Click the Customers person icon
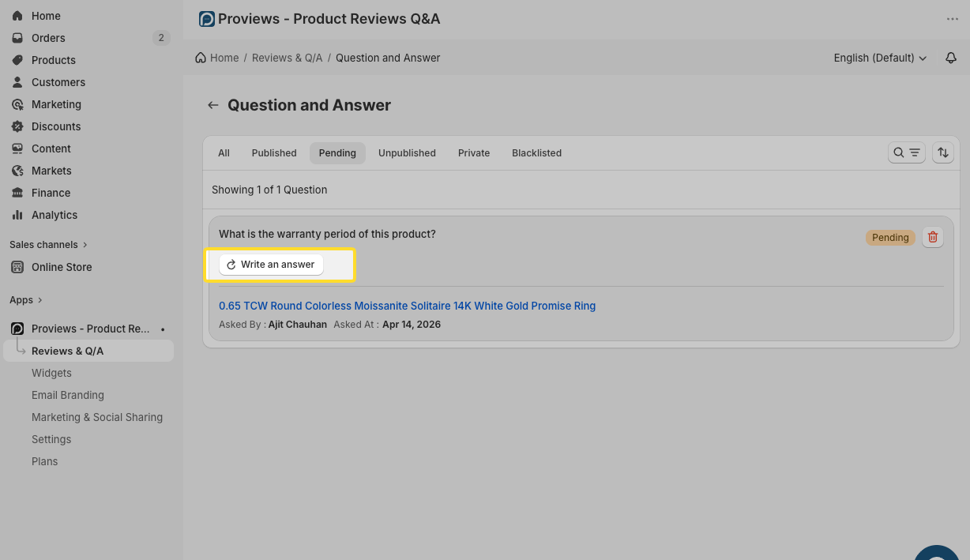 pyautogui.click(x=17, y=82)
